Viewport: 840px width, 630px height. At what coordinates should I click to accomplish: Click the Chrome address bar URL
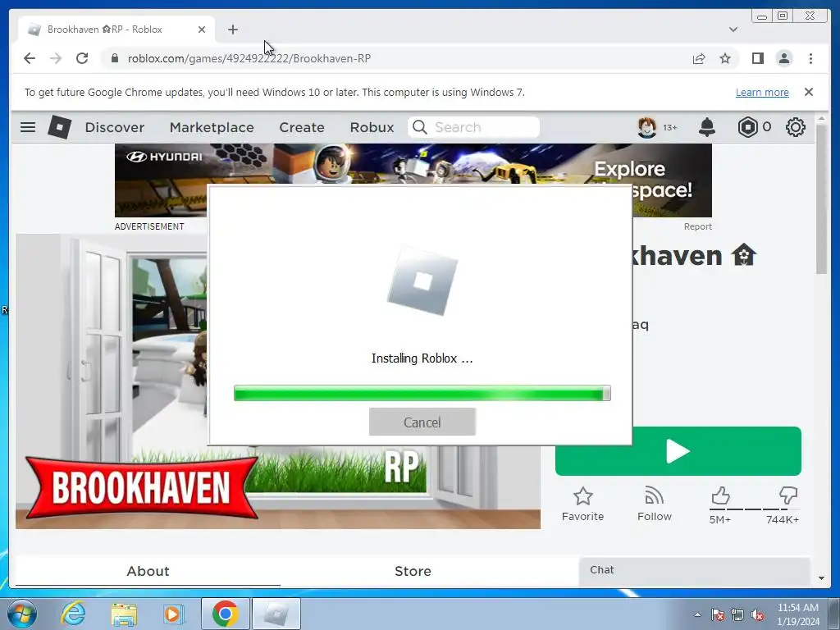pyautogui.click(x=249, y=58)
